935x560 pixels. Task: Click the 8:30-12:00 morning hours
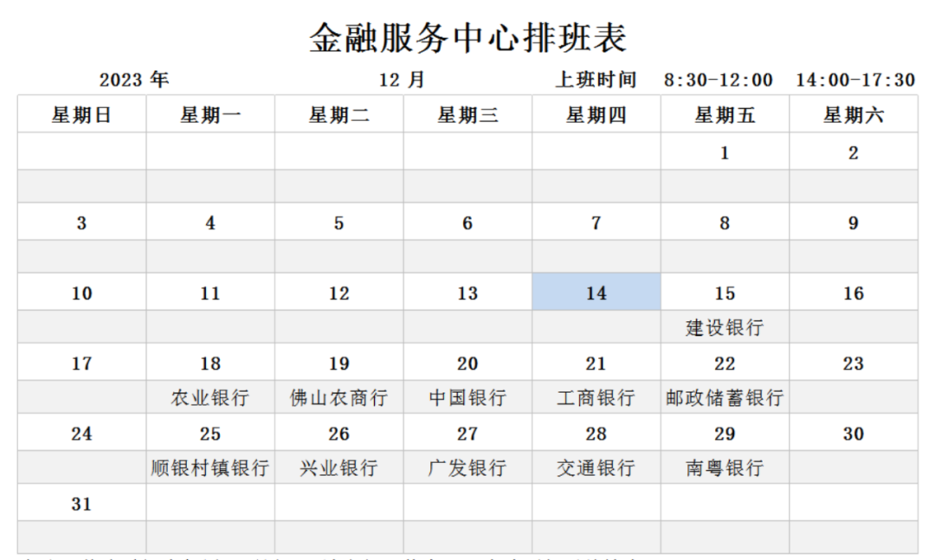pos(719,80)
